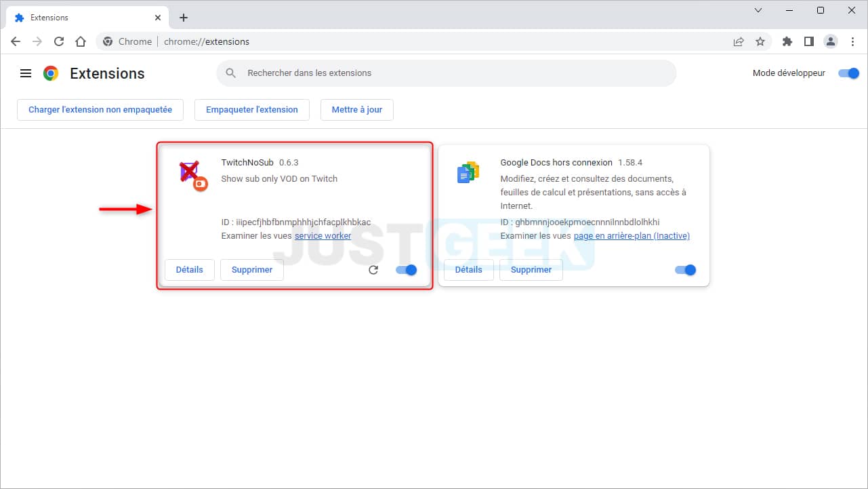Click the 0.6.3 version number
Viewport: 868px width, 489px height.
pyautogui.click(x=289, y=163)
